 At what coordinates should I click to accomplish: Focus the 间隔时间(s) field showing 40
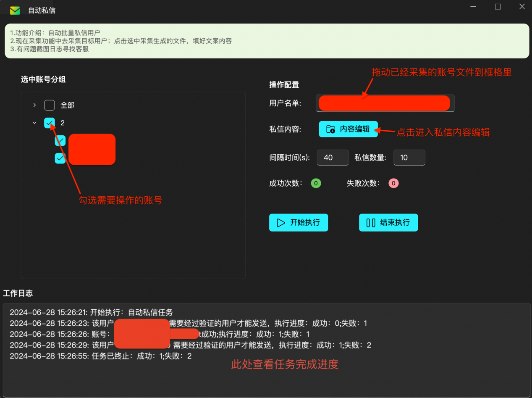332,158
